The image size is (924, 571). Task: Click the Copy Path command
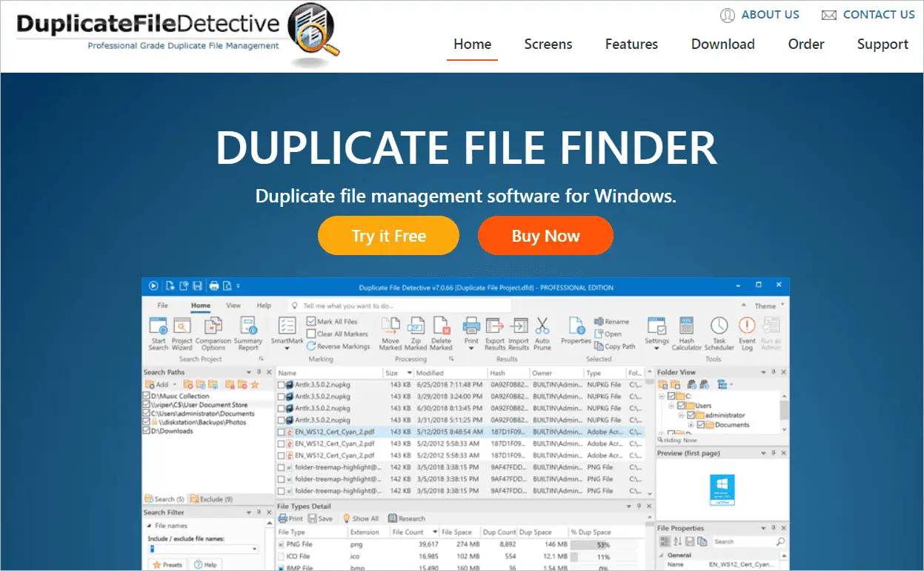(x=615, y=346)
